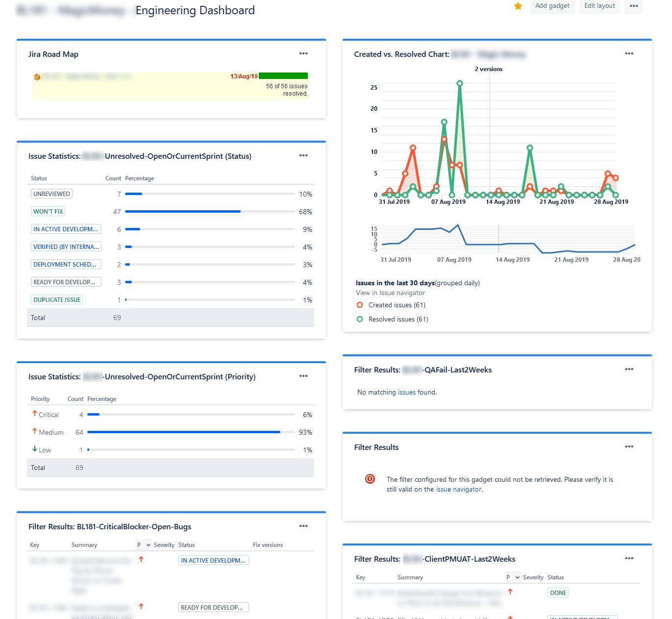Follow the issue navigator link in error message

459,489
